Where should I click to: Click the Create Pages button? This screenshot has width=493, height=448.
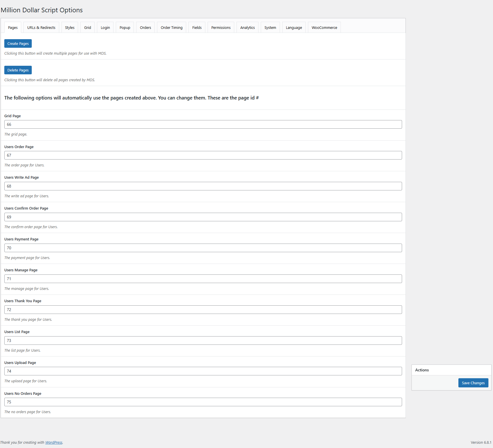coord(18,43)
